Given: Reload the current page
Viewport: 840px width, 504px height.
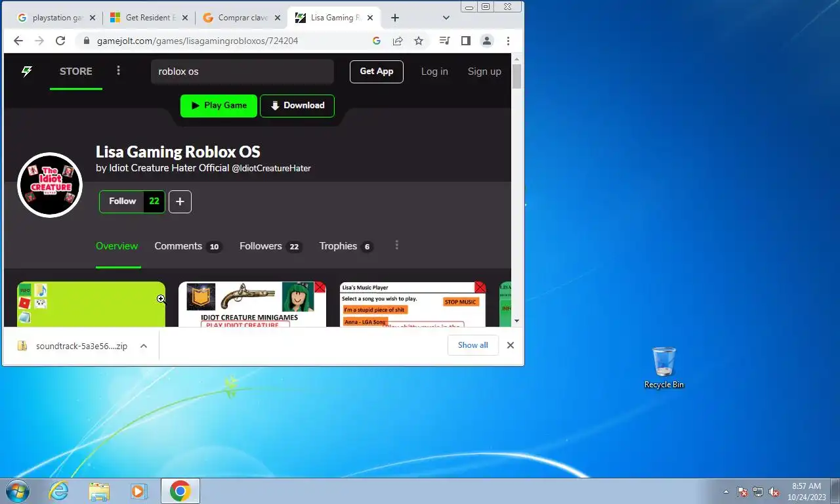Looking at the screenshot, I should [x=60, y=41].
